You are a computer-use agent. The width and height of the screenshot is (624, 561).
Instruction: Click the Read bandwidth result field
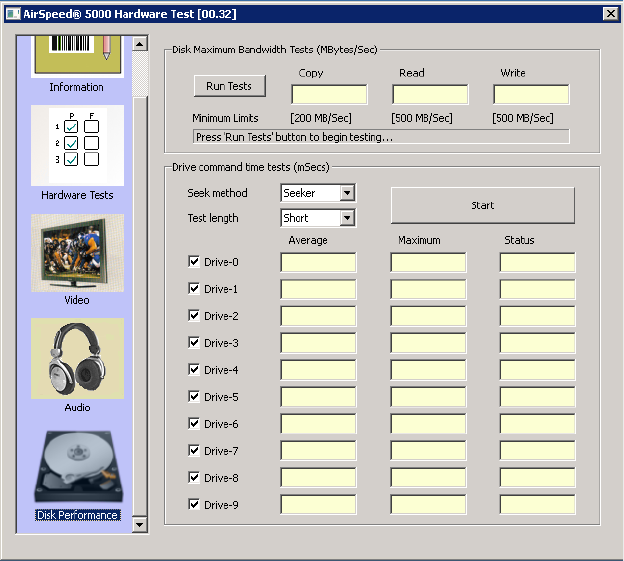(x=430, y=95)
